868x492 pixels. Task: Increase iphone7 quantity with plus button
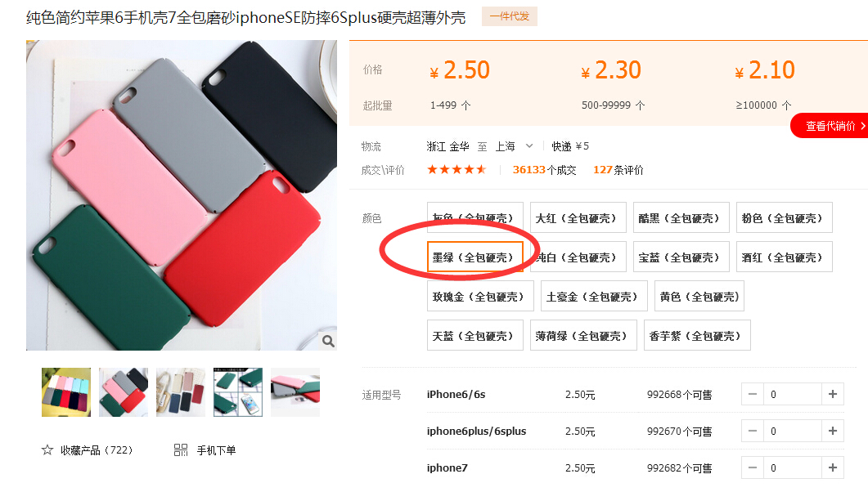(x=833, y=467)
